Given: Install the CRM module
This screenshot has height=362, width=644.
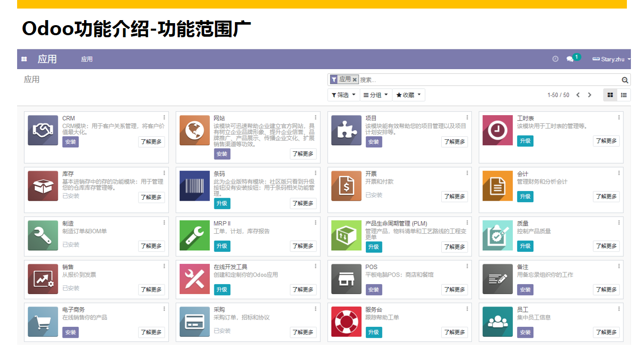Looking at the screenshot, I should (70, 142).
